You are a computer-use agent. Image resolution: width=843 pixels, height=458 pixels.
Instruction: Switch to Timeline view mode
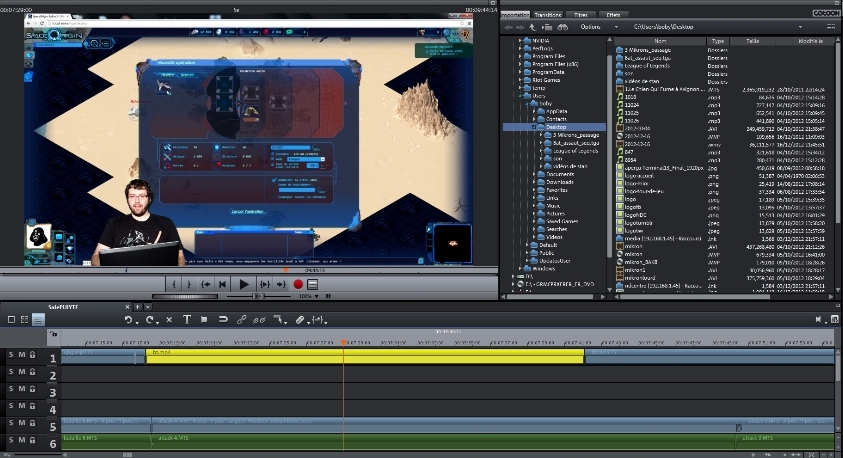tap(38, 320)
